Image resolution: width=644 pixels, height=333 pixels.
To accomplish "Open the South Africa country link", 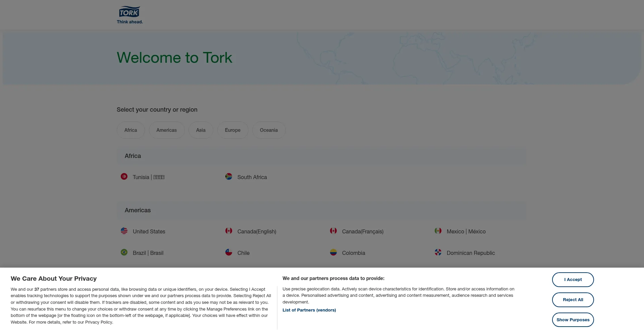I will 252,177.
